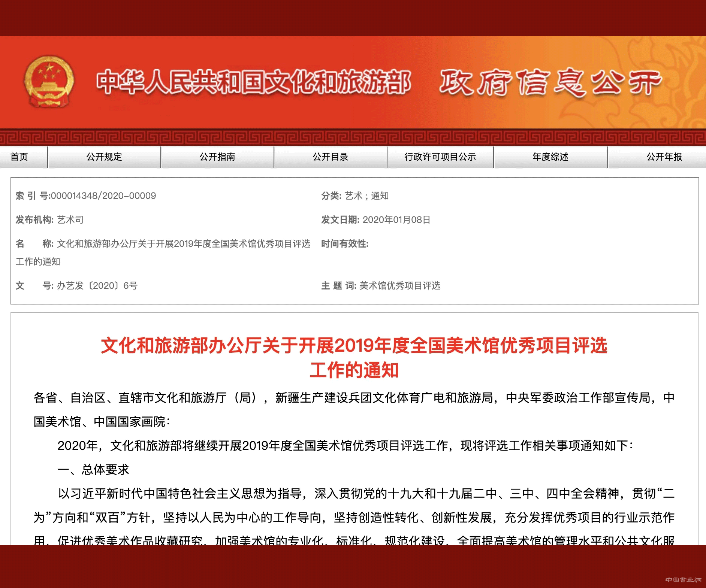Screen dimensions: 706x588
Task: Click the 一、总体要求 section heading
Action: click(93, 470)
